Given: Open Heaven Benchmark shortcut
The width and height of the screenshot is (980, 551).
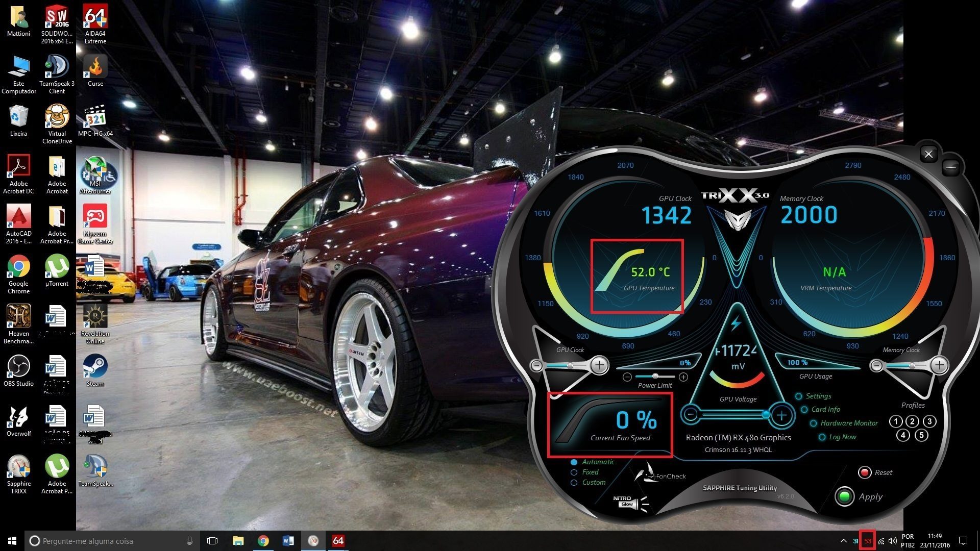Looking at the screenshot, I should [18, 324].
